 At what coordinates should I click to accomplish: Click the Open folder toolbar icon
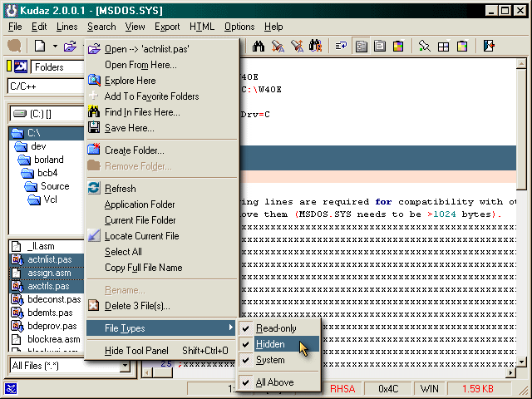pos(70,46)
